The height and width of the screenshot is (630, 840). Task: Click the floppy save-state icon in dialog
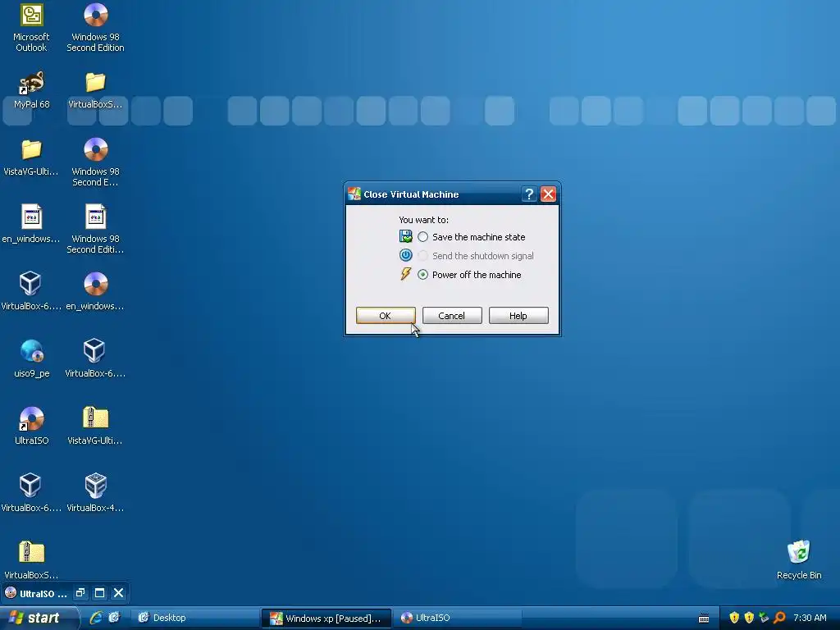pyautogui.click(x=405, y=236)
